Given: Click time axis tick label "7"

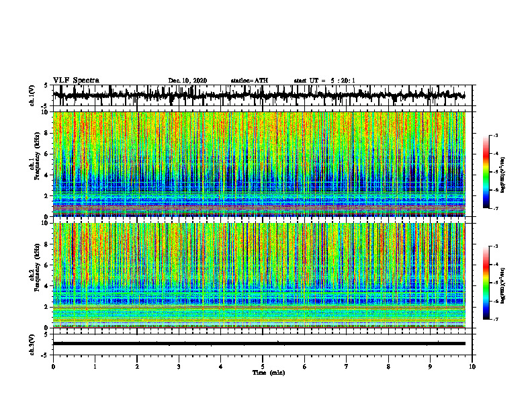Looking at the screenshot, I should pos(347,367).
